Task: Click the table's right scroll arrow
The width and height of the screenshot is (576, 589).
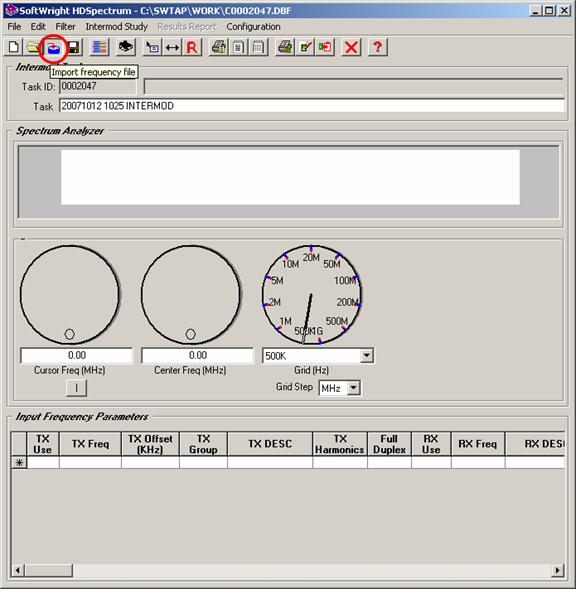Action: 558,570
